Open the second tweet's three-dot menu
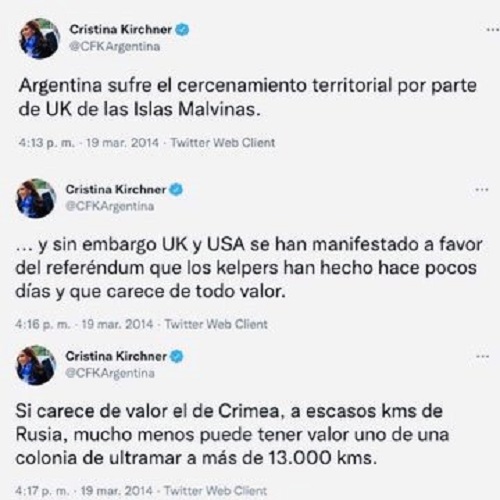 (482, 190)
